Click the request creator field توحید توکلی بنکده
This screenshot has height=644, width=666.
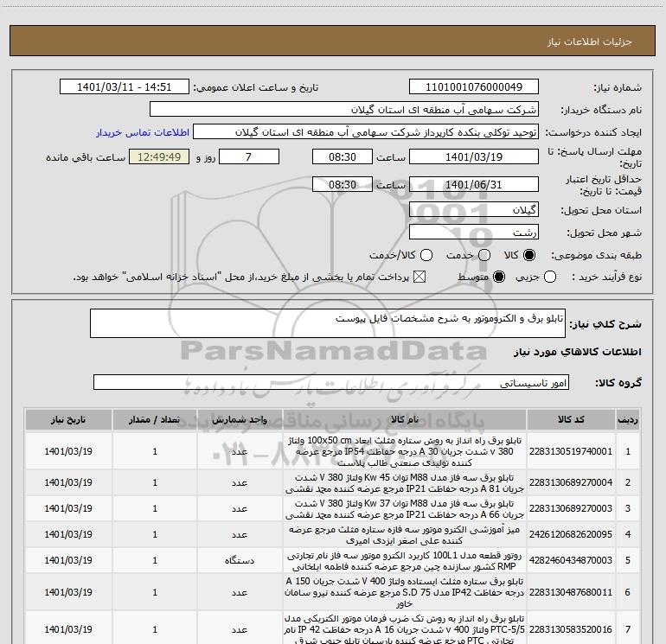366,132
